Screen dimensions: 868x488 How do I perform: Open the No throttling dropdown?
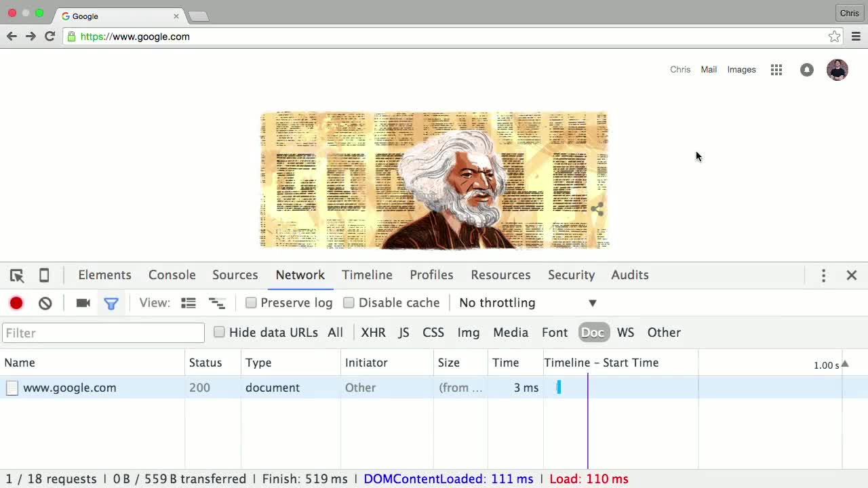click(528, 303)
